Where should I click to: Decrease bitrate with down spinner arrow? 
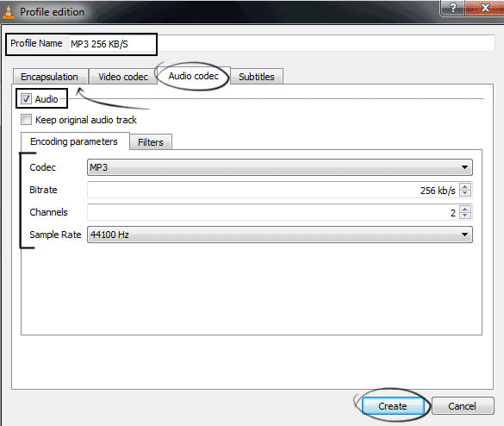click(x=465, y=193)
